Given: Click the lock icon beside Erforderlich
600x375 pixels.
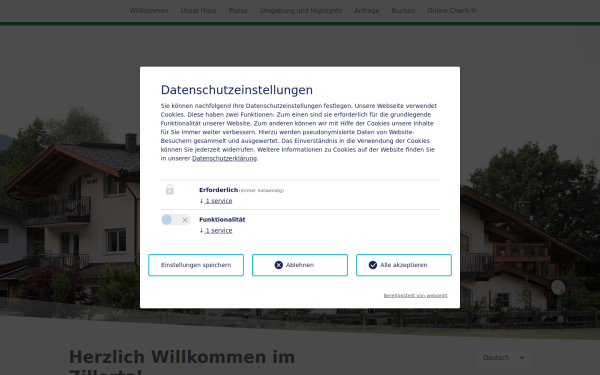Looking at the screenshot, I should (170, 190).
